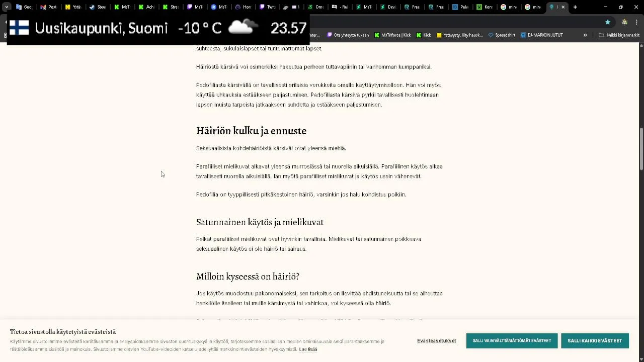
Task: Open the tab search chevron
Action: (x=7, y=7)
